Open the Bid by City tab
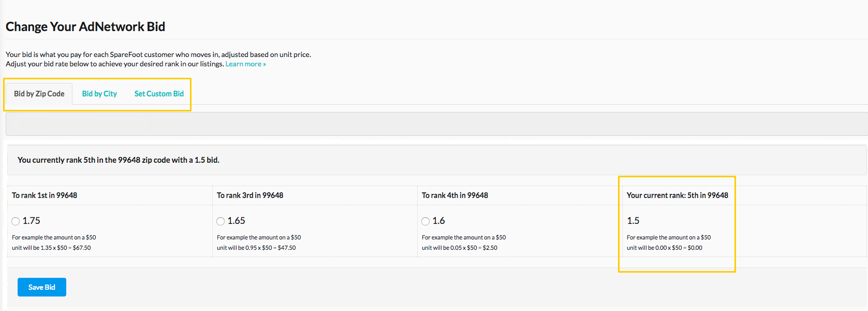The image size is (868, 311). pyautogui.click(x=99, y=94)
